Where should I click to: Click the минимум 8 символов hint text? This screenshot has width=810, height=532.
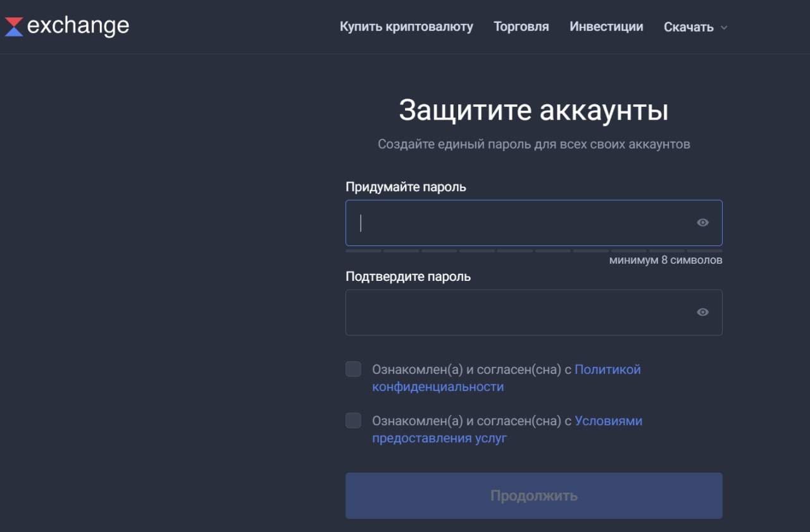[x=666, y=260]
